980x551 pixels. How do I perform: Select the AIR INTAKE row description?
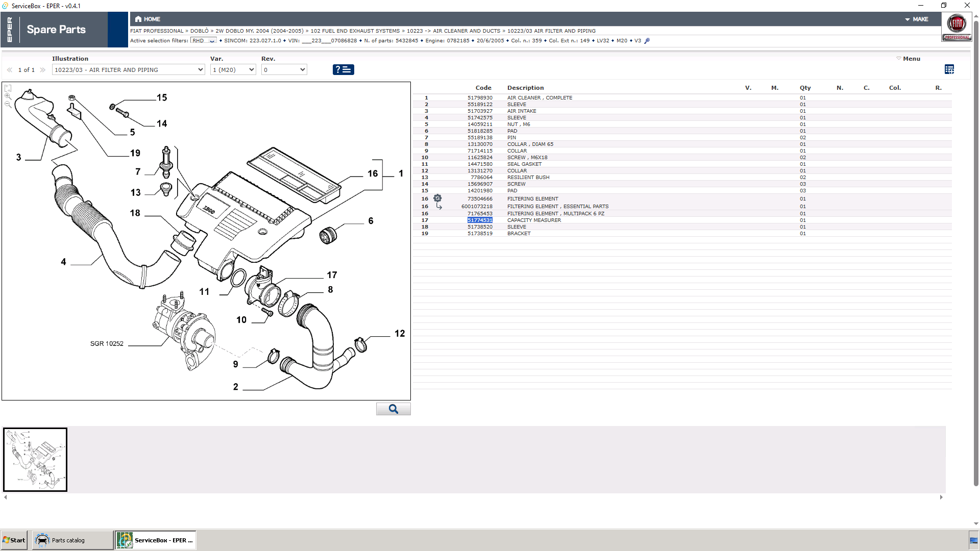click(x=522, y=111)
